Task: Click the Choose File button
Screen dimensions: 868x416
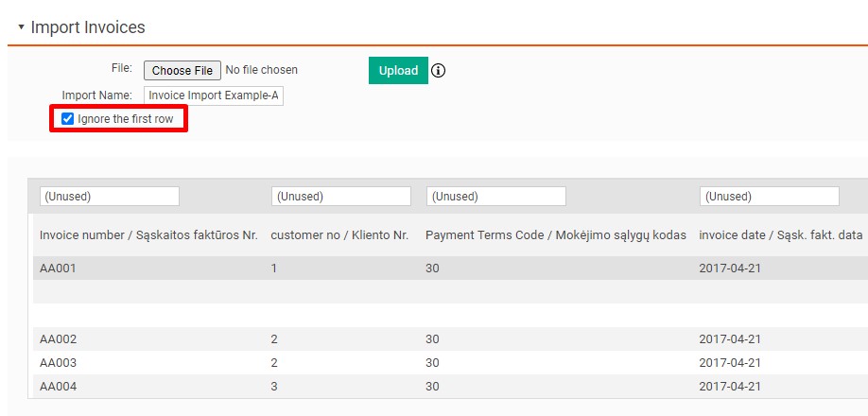Action: (182, 70)
